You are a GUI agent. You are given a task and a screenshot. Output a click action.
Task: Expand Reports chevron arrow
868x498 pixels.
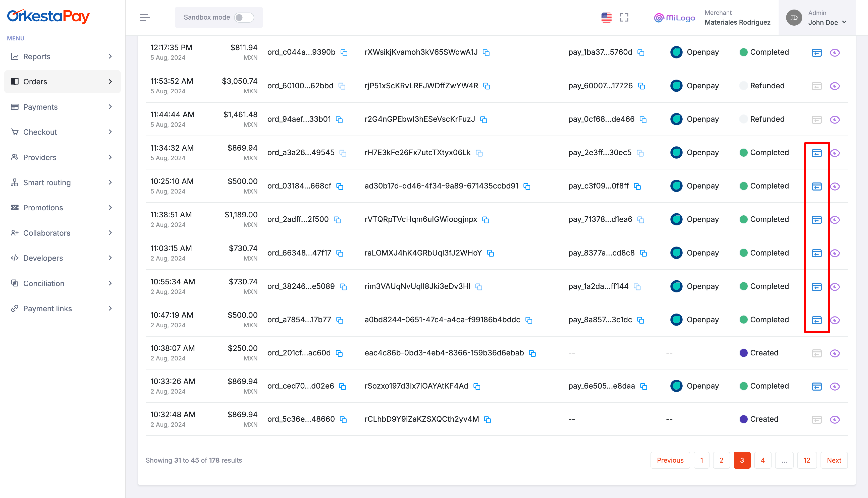[x=110, y=56]
